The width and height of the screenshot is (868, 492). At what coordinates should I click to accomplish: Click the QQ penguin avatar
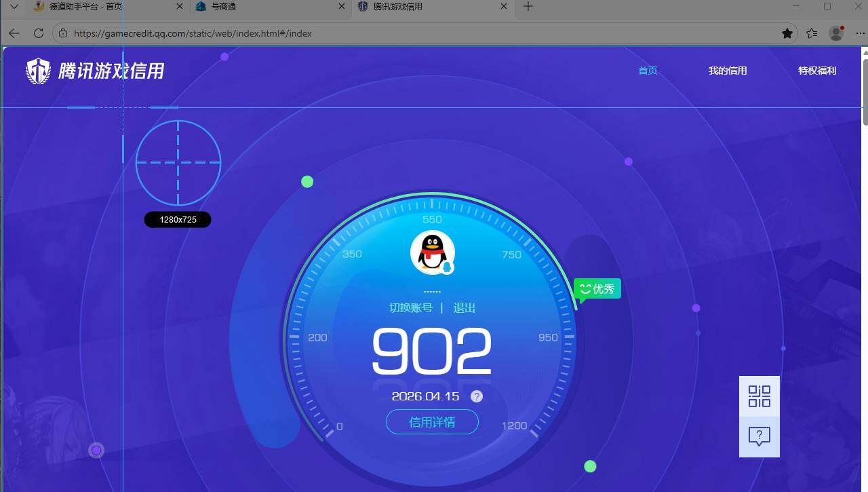432,252
